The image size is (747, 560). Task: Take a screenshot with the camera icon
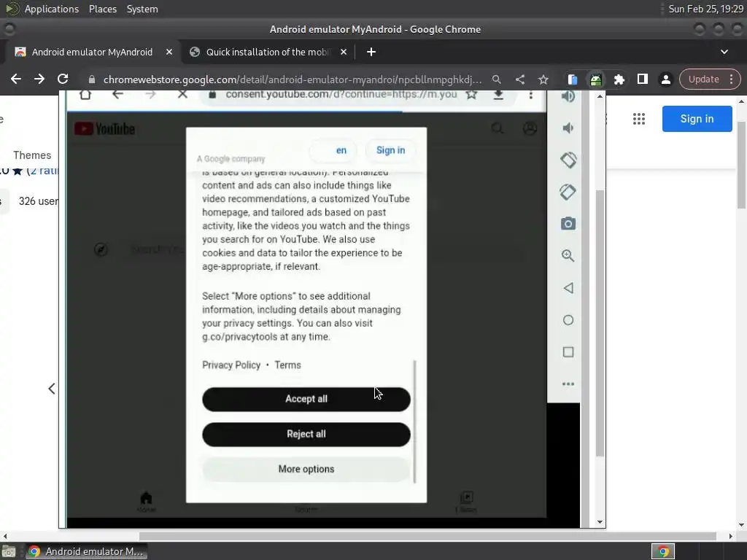pos(568,224)
